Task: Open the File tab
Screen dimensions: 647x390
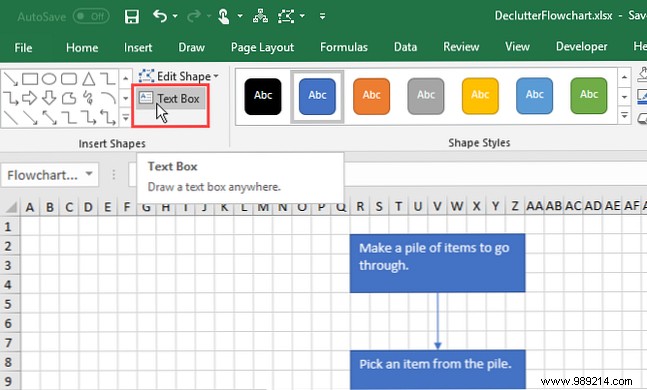Action: click(x=23, y=47)
